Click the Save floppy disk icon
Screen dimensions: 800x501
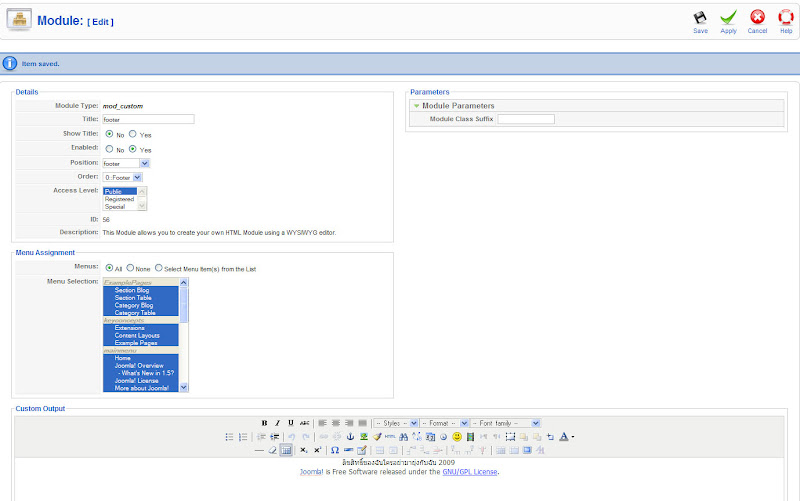[700, 18]
